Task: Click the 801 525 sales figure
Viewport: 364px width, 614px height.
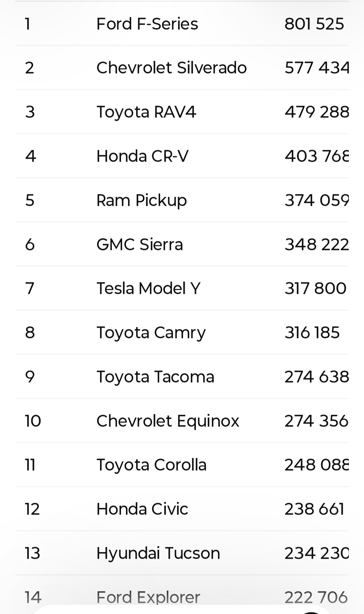Action: [x=314, y=24]
